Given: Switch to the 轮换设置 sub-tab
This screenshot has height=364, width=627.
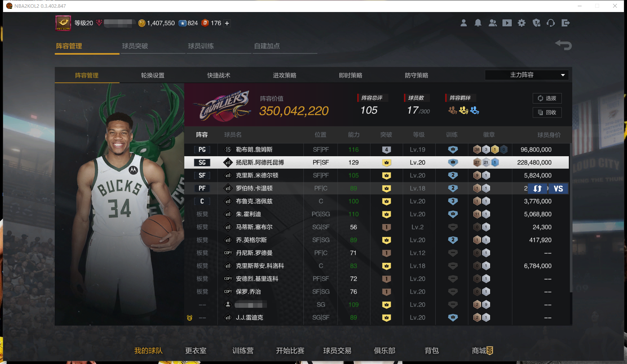Looking at the screenshot, I should point(152,75).
